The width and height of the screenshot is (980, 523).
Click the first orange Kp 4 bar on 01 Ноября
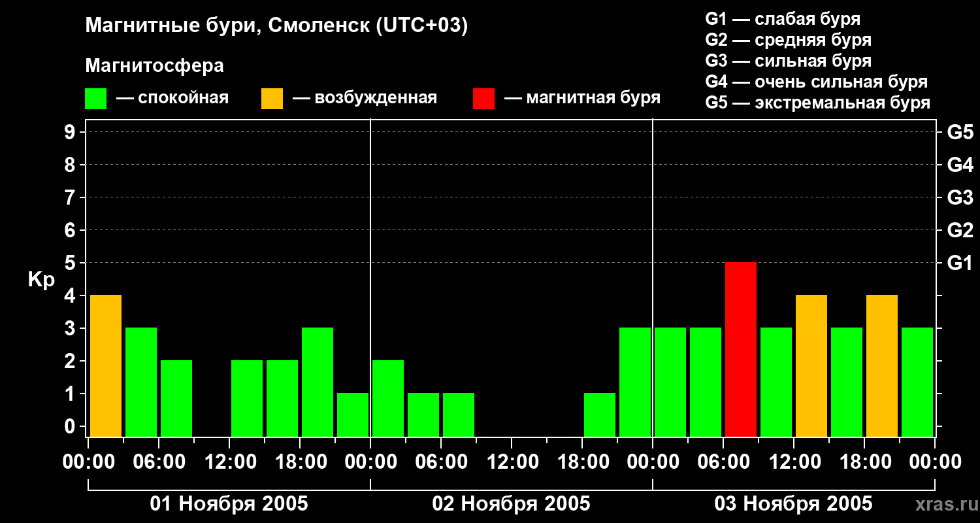tap(106, 366)
